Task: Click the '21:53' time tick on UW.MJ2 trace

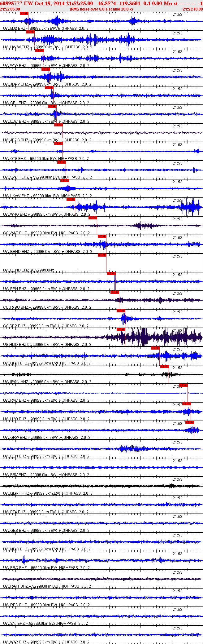Action: point(177,15)
